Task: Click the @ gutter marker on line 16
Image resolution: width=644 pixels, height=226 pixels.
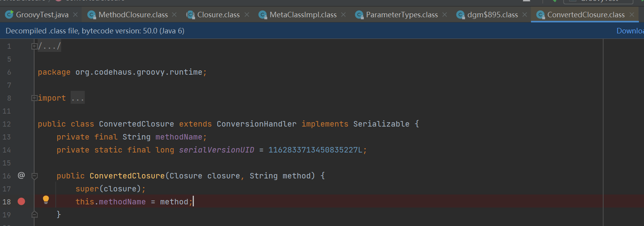Action: click(21, 175)
